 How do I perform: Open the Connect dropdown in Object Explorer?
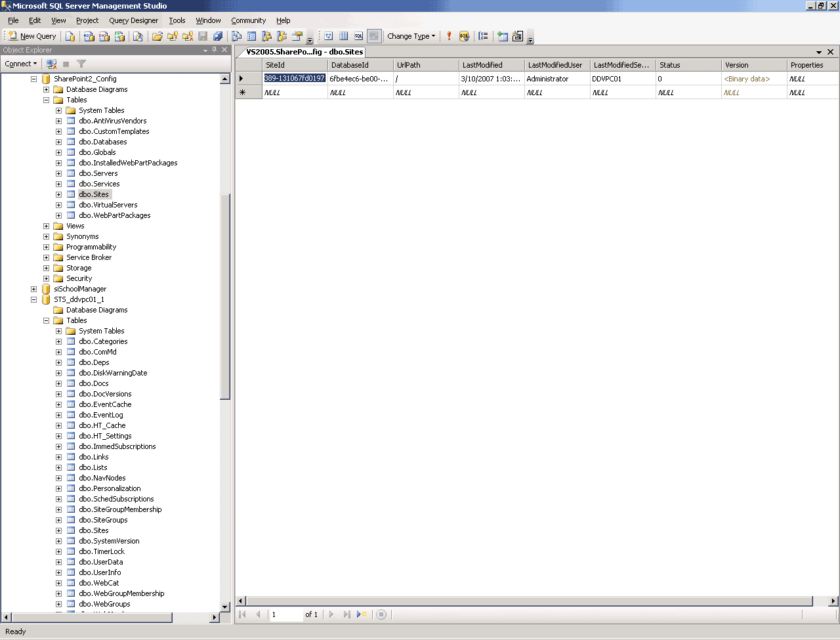tap(20, 64)
